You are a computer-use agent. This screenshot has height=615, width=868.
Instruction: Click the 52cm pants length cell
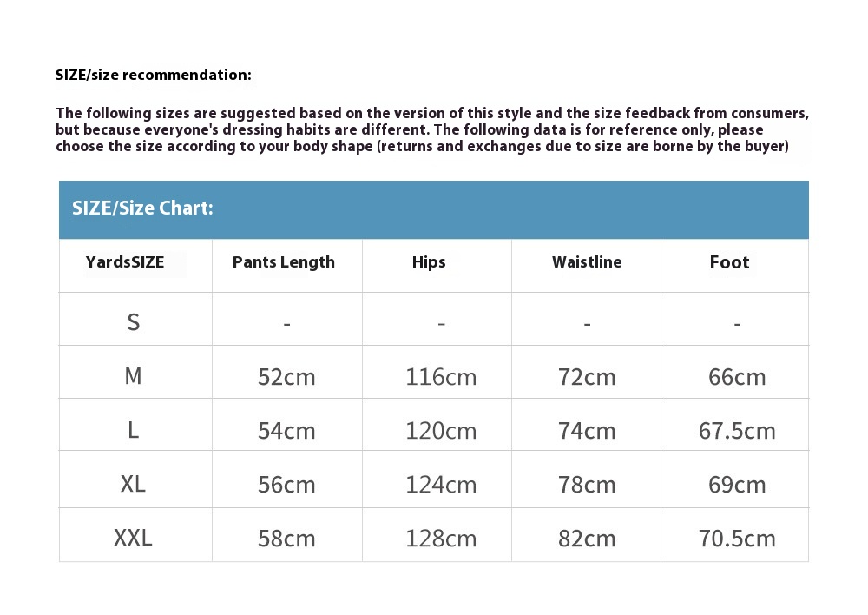pos(286,377)
